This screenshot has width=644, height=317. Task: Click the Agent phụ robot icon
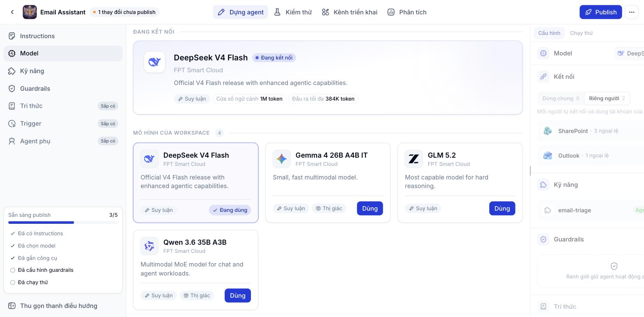12,141
